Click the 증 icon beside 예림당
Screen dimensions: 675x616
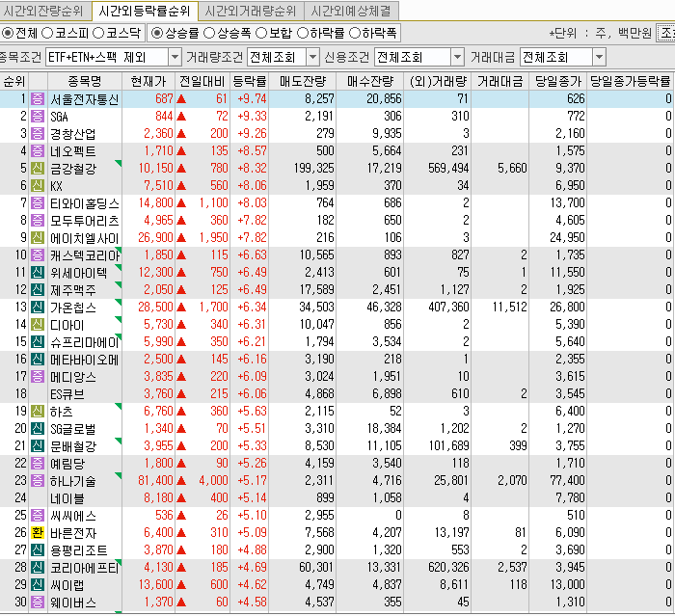[x=38, y=463]
